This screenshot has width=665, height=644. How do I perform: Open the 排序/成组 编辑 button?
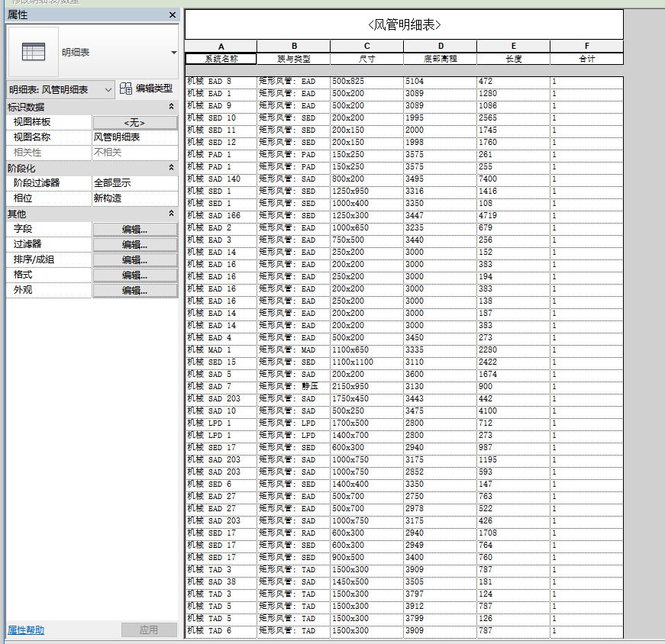(x=135, y=260)
